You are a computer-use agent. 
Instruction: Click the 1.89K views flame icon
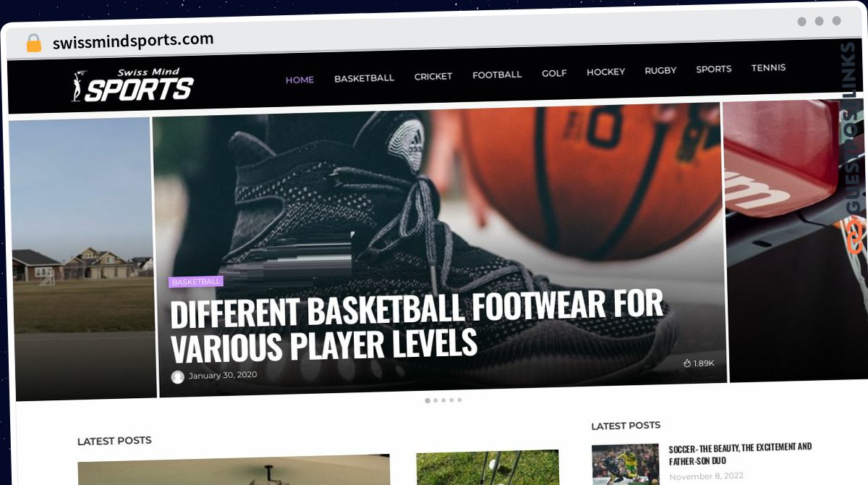click(686, 363)
